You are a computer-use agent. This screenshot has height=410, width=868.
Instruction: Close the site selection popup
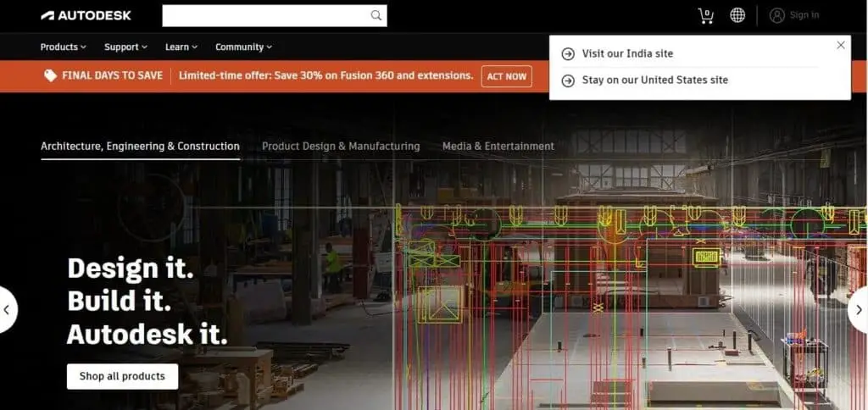coord(840,46)
